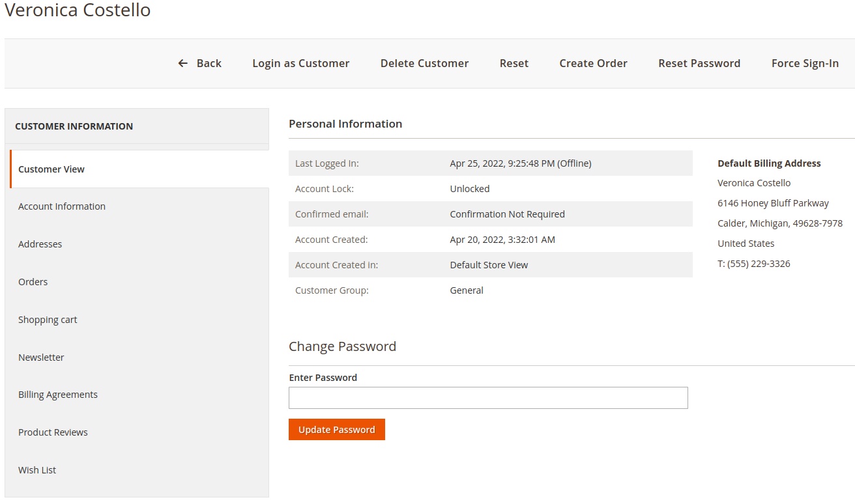
Task: Select 'Account Created in:' label
Action: click(336, 265)
